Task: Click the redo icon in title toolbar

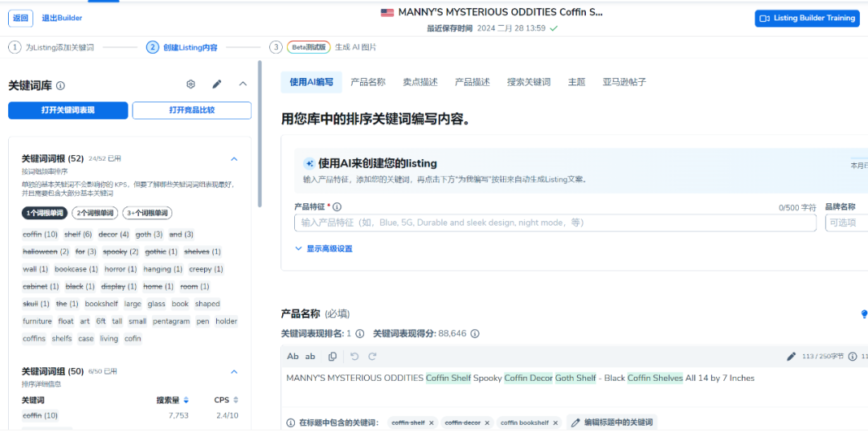Action: coord(373,357)
